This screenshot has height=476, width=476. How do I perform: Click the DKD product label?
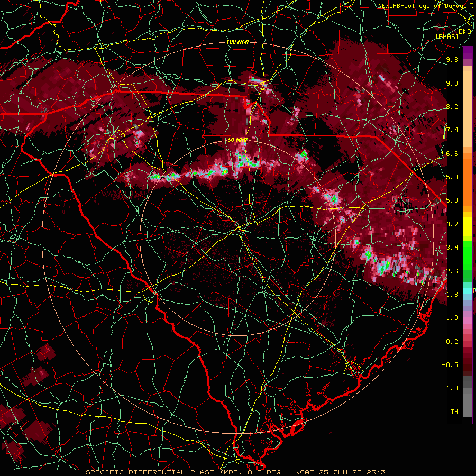tap(465, 32)
